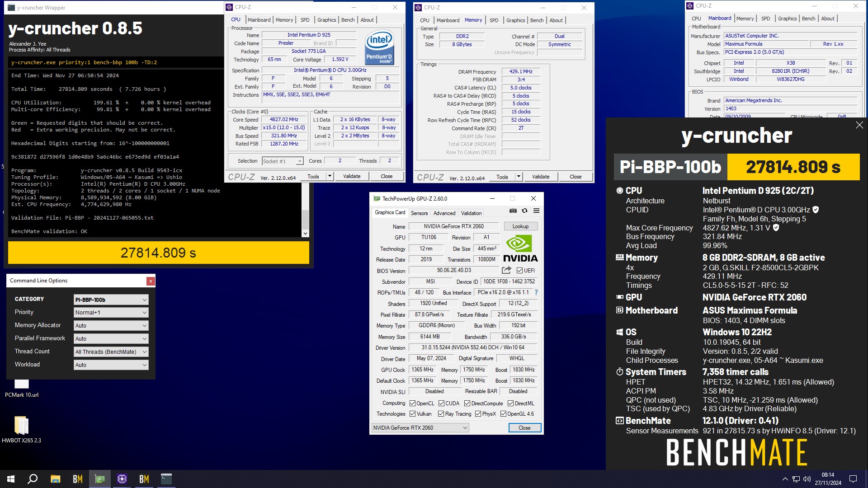Click Tools button in CPU-Z Memory window
Screen dimensions: 868x488
[x=502, y=177]
